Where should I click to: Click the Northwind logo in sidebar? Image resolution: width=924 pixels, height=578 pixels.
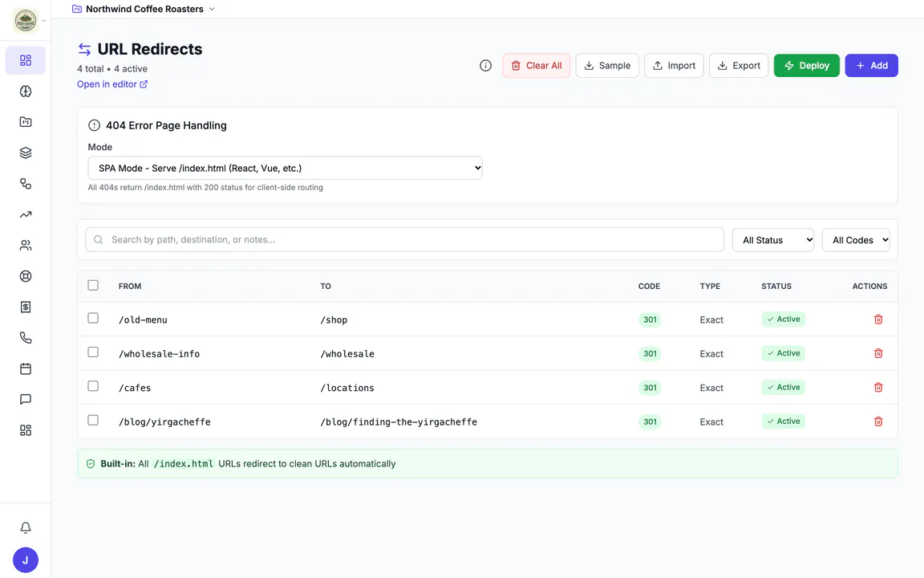tap(26, 21)
